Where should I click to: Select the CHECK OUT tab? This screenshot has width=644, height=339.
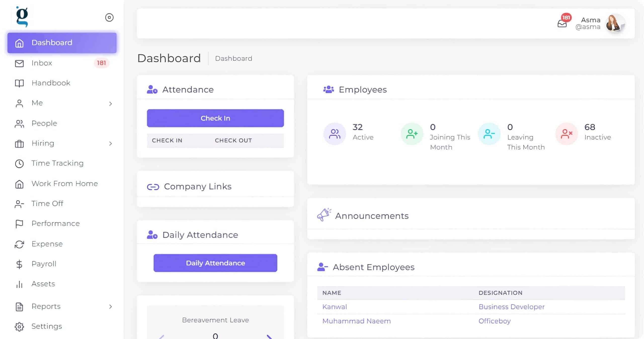(x=233, y=140)
